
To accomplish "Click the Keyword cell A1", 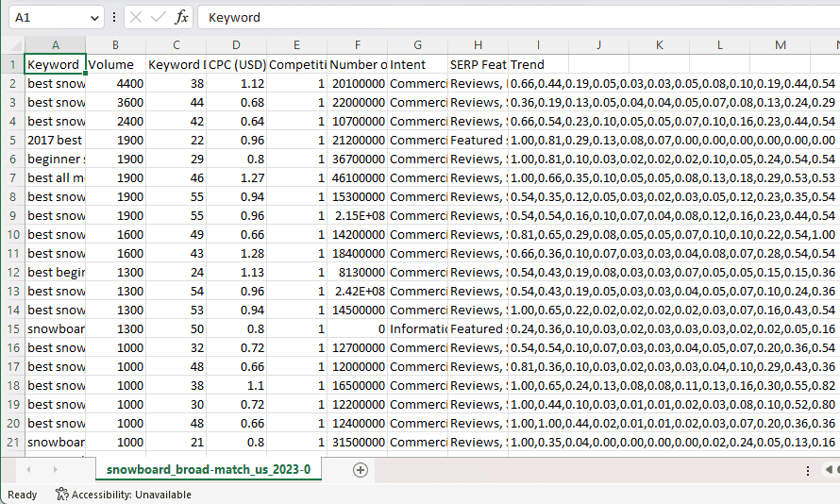I will [x=55, y=65].
